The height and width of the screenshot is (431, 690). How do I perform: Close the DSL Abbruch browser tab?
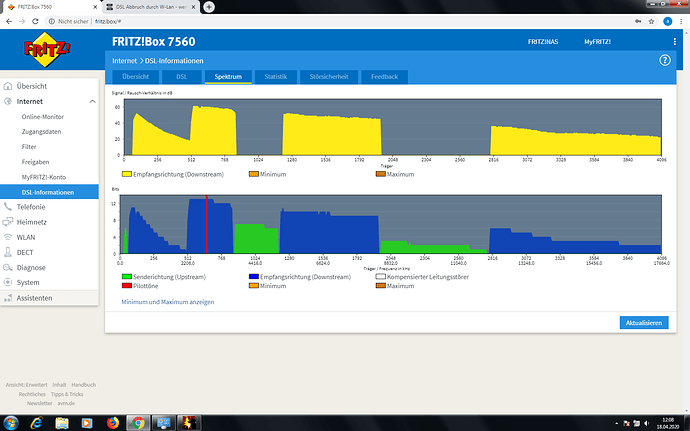pos(193,7)
